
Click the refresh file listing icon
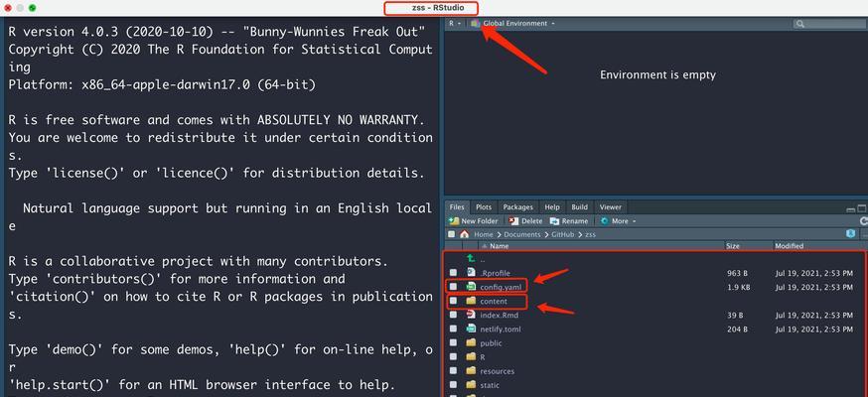(x=864, y=220)
